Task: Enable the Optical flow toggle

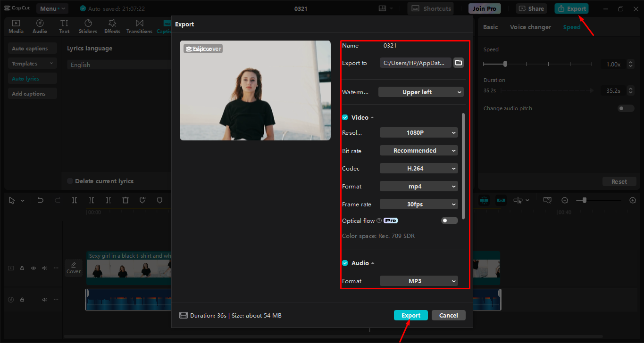Action: pyautogui.click(x=449, y=220)
